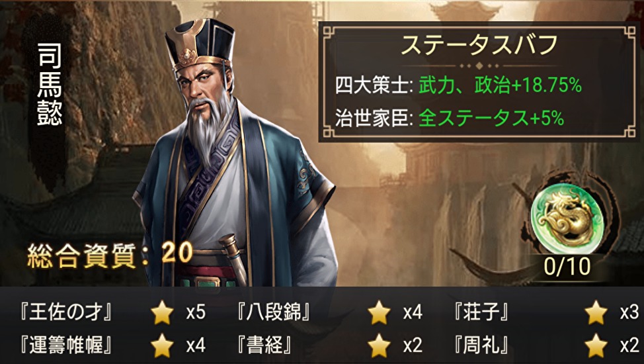The height and width of the screenshot is (364, 644).
Task: Tap the 治世家臣 buff line
Action: click(x=450, y=118)
